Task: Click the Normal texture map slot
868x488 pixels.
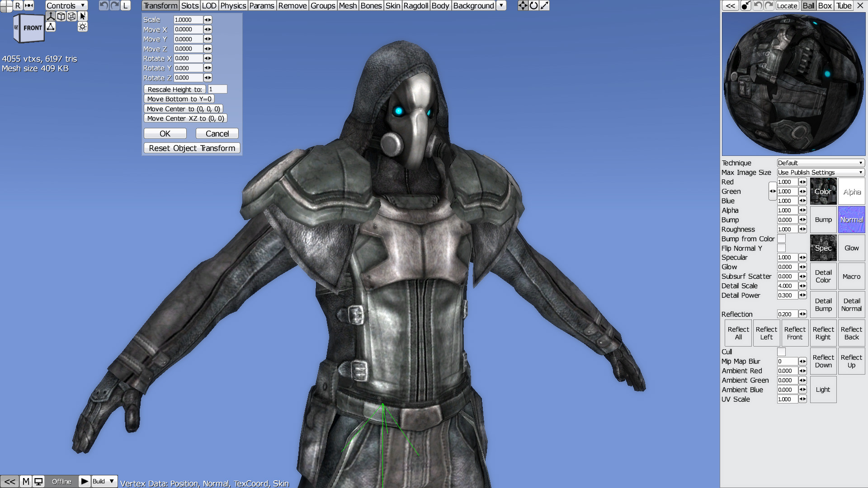Action: coord(851,220)
